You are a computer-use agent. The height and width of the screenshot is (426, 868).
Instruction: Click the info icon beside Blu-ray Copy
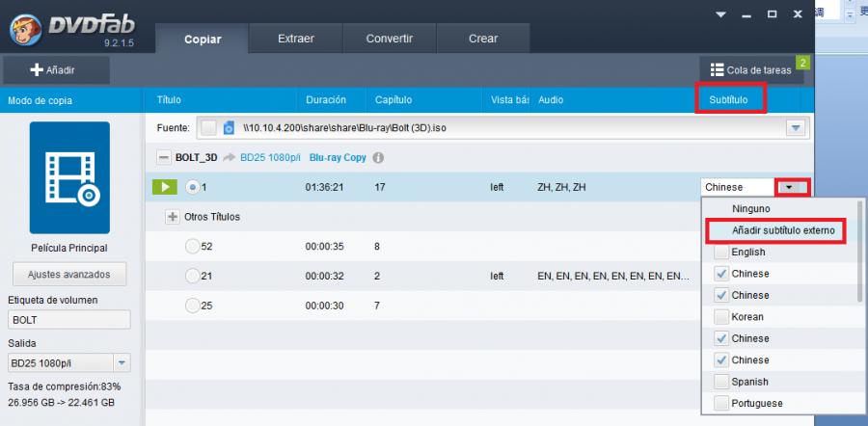click(378, 157)
